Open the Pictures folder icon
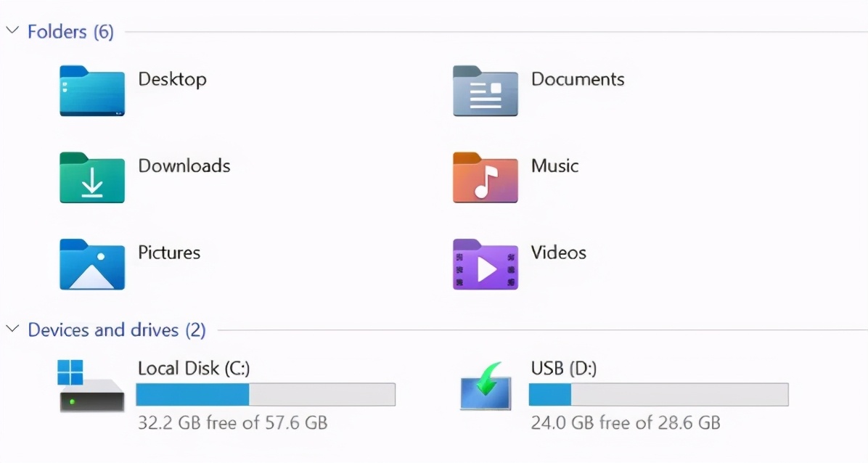868x463 pixels. 91,264
